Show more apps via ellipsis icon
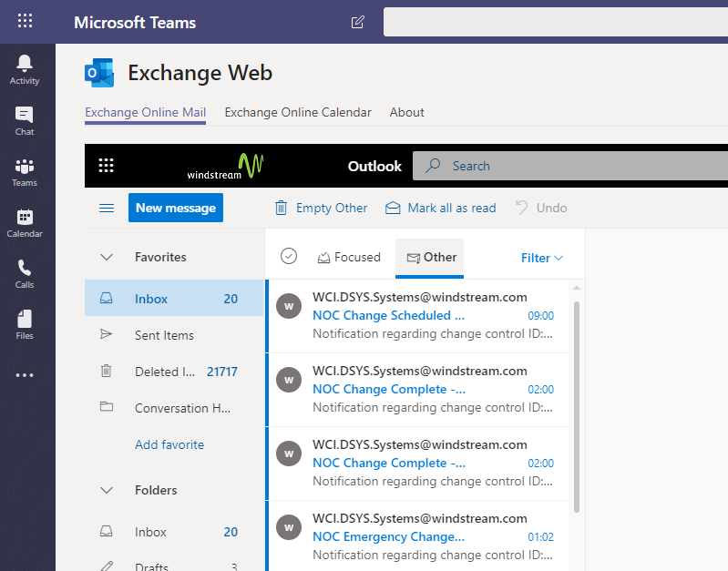Viewport: 728px width, 571px height. 25,375
